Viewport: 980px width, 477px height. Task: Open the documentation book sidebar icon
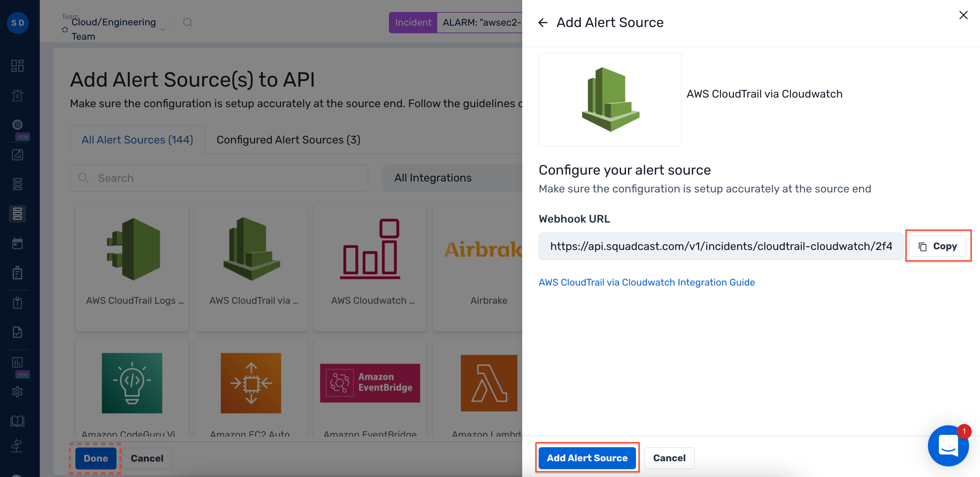pos(17,421)
